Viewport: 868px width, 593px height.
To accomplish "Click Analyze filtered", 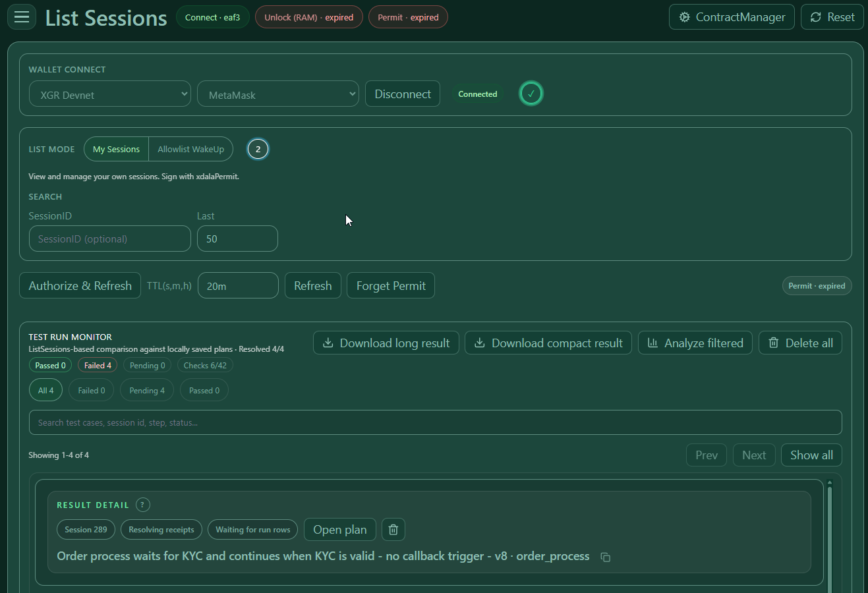I will pyautogui.click(x=695, y=343).
